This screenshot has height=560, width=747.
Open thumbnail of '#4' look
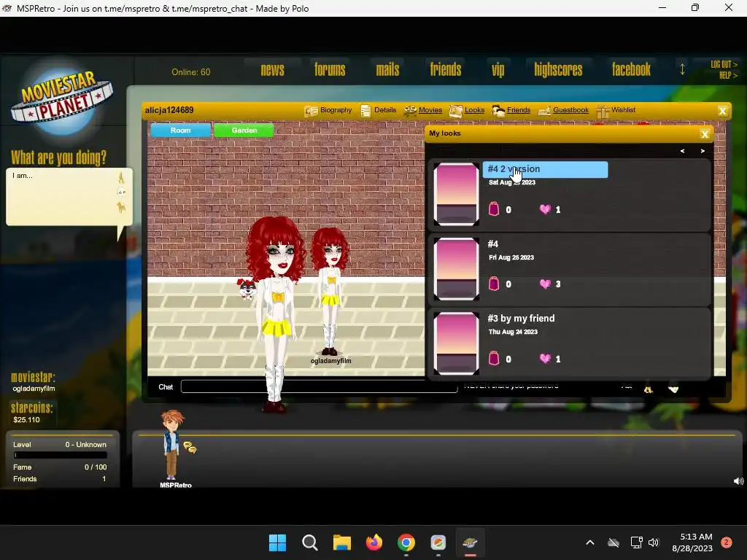(456, 268)
